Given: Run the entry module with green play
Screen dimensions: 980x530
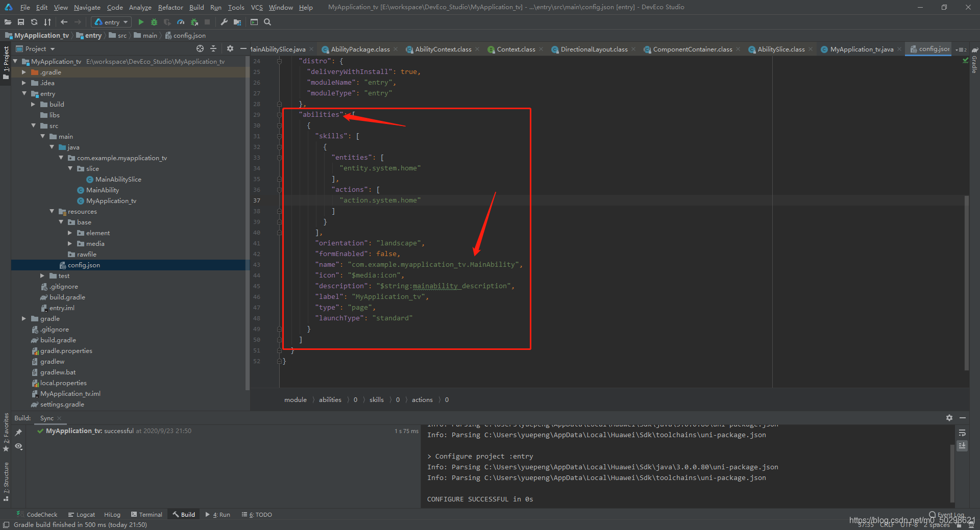Looking at the screenshot, I should (141, 22).
